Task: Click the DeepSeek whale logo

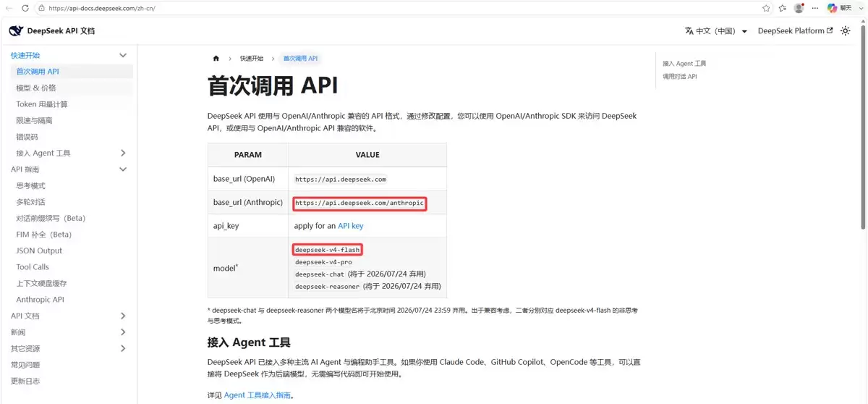Action: pos(16,31)
